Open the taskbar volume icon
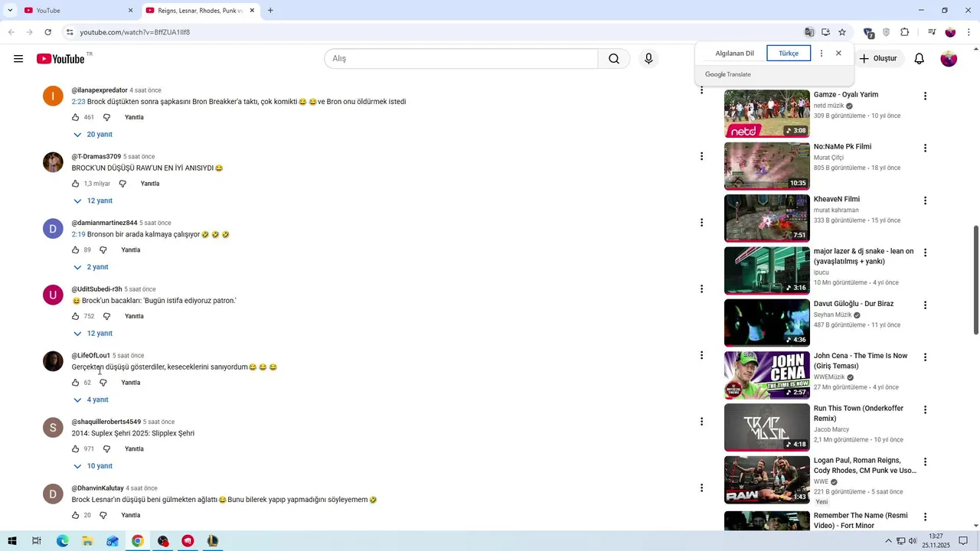 click(913, 541)
